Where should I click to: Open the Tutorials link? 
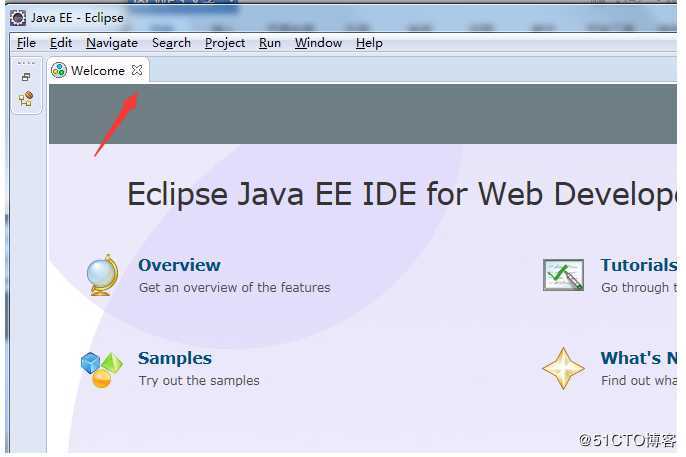[638, 265]
